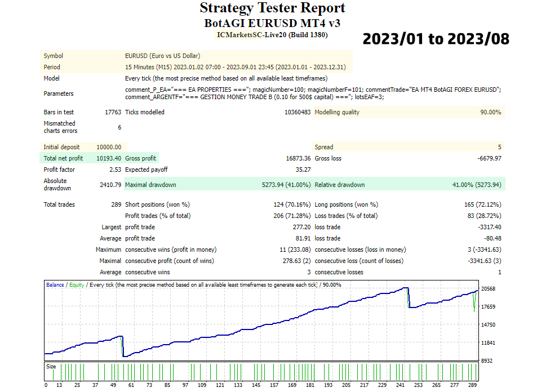This screenshot has height=392, width=537.
Task: Click the gross loss value '-6679.97'
Action: click(490, 158)
